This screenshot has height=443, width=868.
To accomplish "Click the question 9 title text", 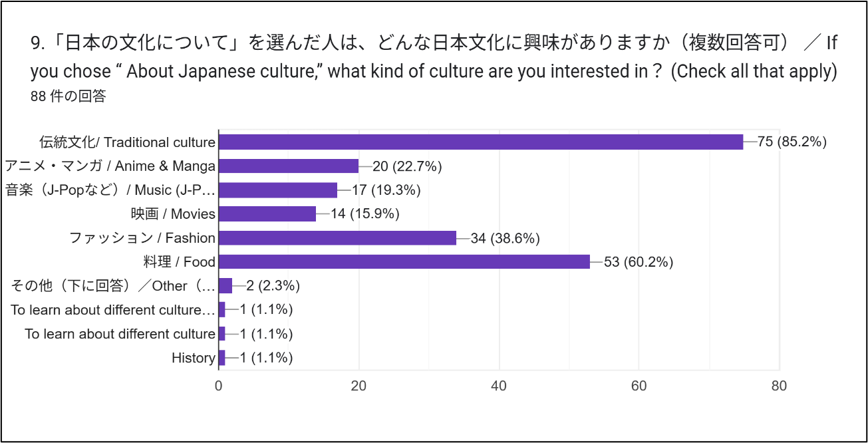I will [433, 57].
